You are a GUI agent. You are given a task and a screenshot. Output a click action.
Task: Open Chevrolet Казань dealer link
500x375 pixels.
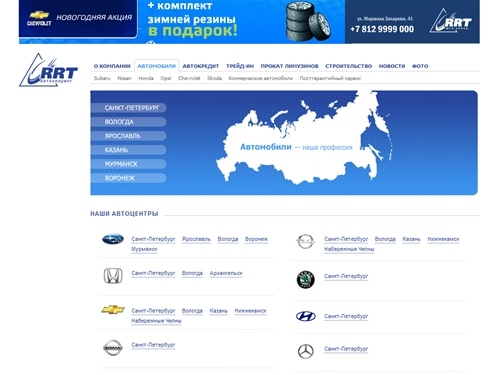(x=218, y=311)
